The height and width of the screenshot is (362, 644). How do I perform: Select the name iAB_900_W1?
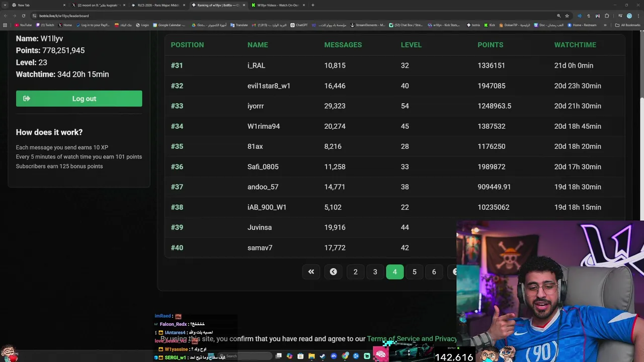pos(267,207)
